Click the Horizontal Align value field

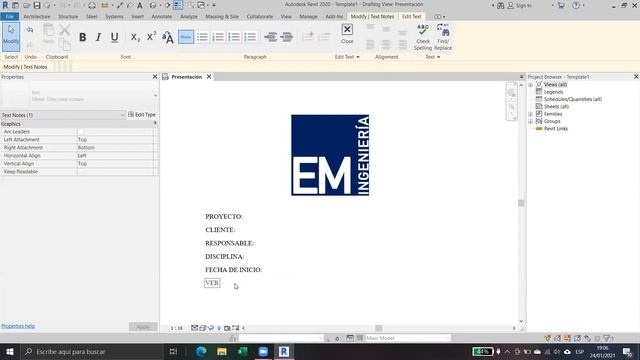click(115, 156)
